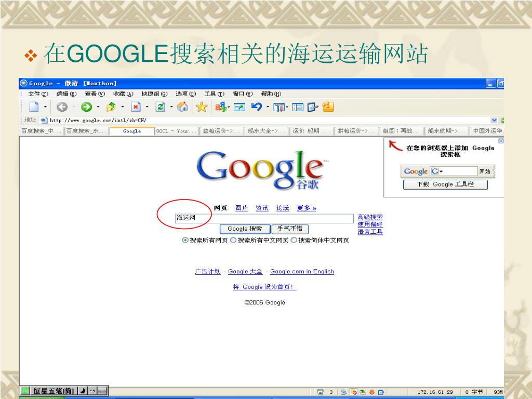
Task: Open Favorites via the yellow star icon
Action: pyautogui.click(x=202, y=107)
